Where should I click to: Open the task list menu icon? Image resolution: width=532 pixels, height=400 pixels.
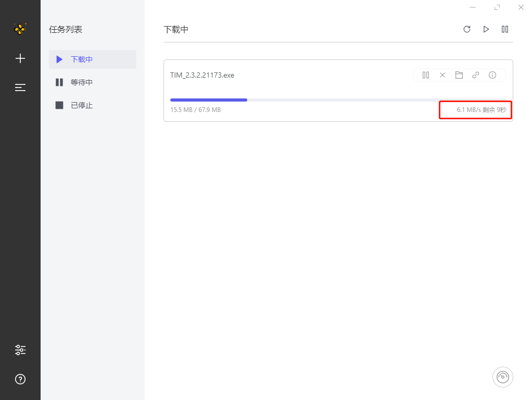click(20, 87)
